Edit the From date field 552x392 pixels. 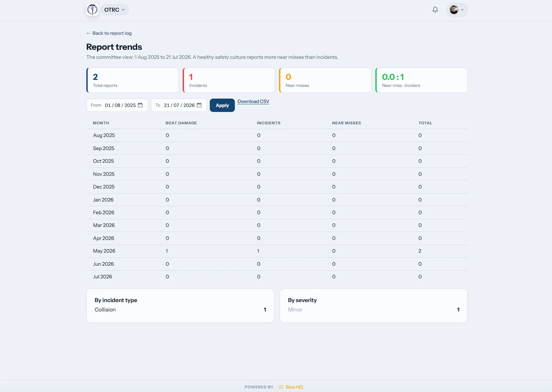(117, 105)
